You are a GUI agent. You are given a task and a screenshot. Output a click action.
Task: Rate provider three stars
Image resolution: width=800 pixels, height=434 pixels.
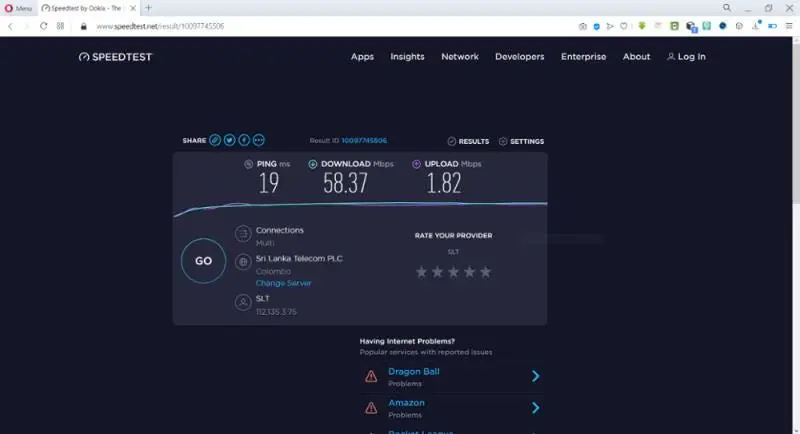453,272
